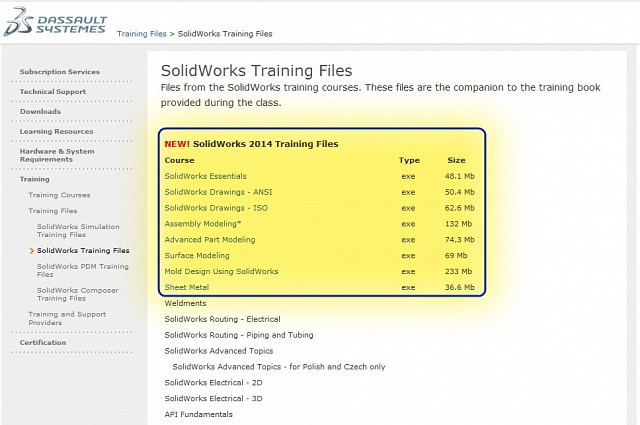This screenshot has height=425, width=640.
Task: Click the 69 Mb size value
Action: (456, 256)
